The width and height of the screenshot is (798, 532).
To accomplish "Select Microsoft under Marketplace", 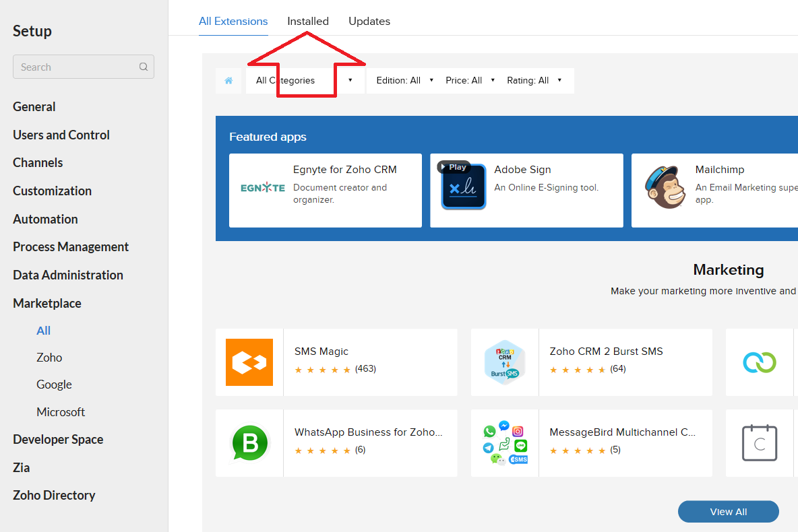I will tap(61, 412).
